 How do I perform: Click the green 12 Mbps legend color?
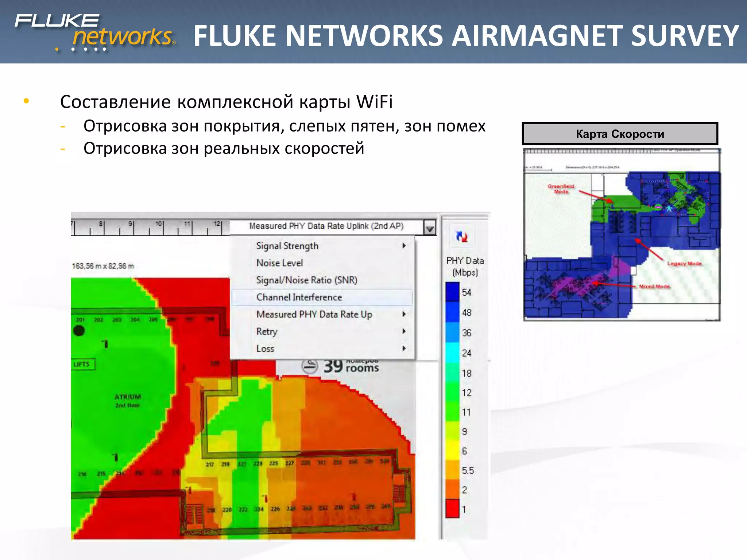click(452, 392)
